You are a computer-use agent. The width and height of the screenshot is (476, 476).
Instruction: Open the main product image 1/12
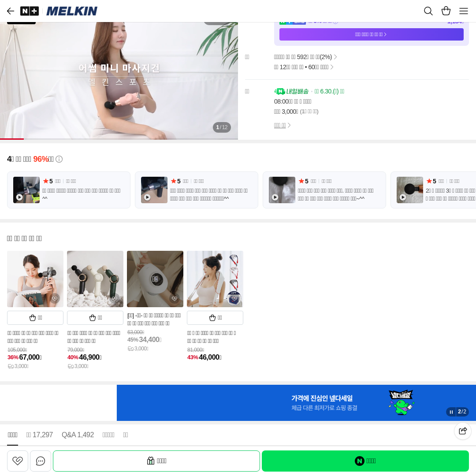click(119, 81)
